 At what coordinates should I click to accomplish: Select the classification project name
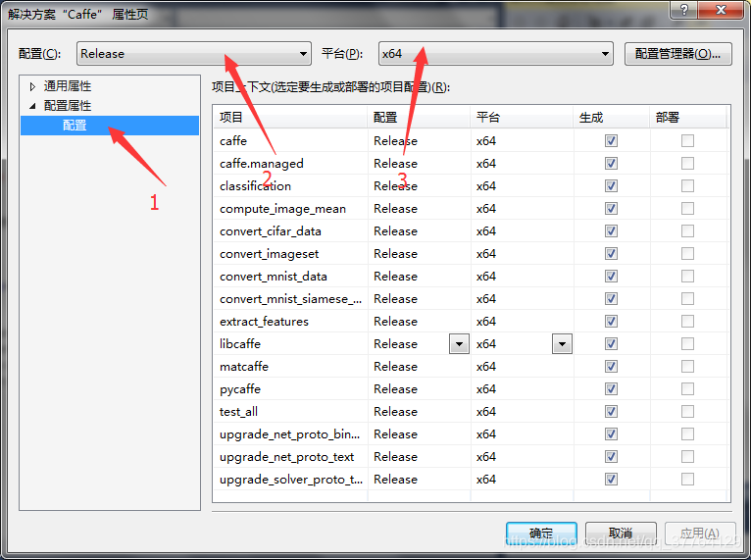click(255, 186)
